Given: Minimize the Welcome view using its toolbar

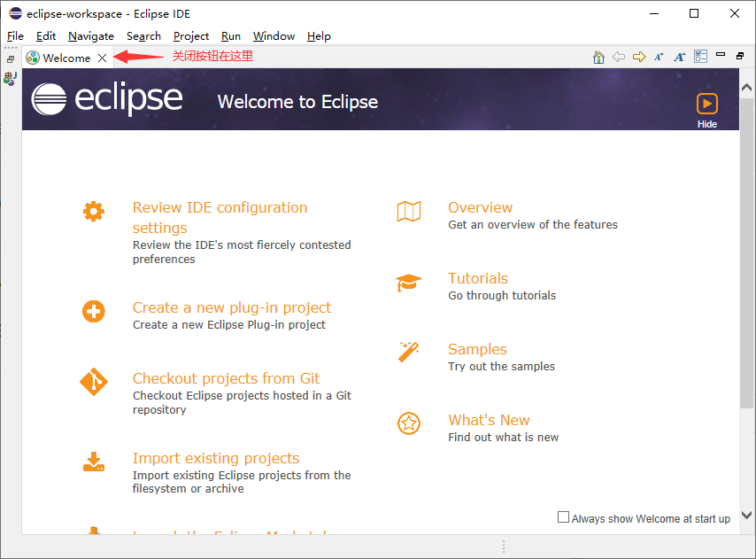Looking at the screenshot, I should tap(721, 55).
